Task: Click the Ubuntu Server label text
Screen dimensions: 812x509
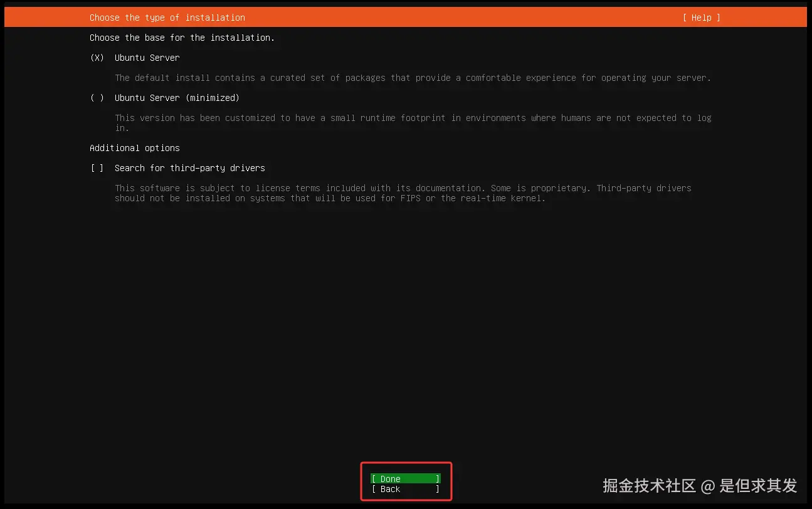Action: (x=147, y=58)
